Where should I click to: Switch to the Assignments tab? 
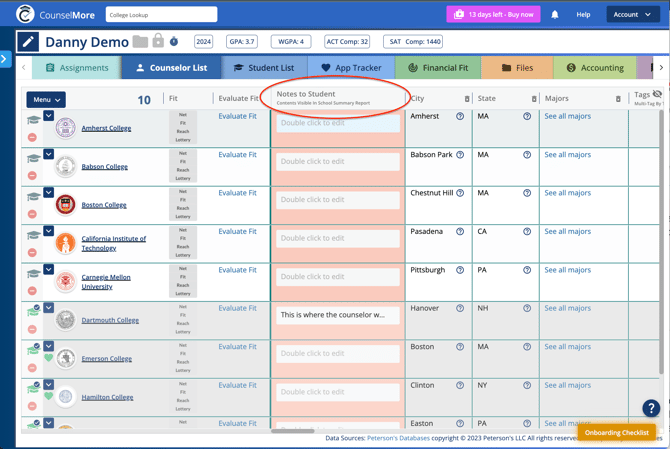pos(77,68)
